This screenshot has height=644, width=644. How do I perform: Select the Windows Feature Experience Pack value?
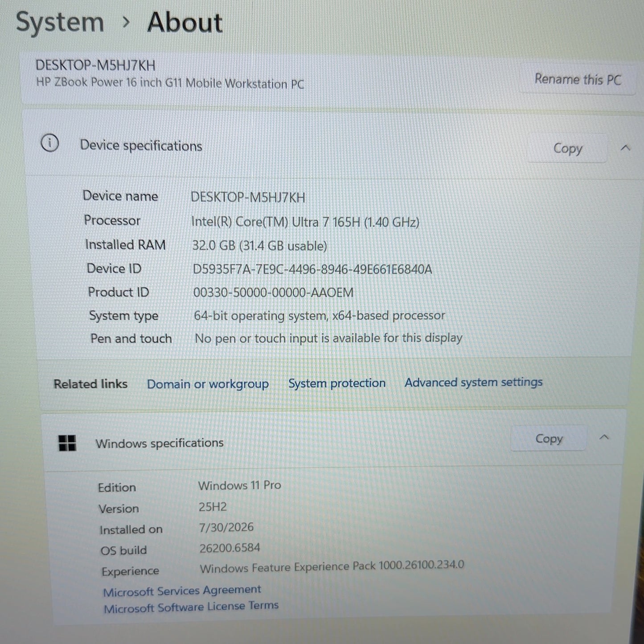tap(332, 566)
